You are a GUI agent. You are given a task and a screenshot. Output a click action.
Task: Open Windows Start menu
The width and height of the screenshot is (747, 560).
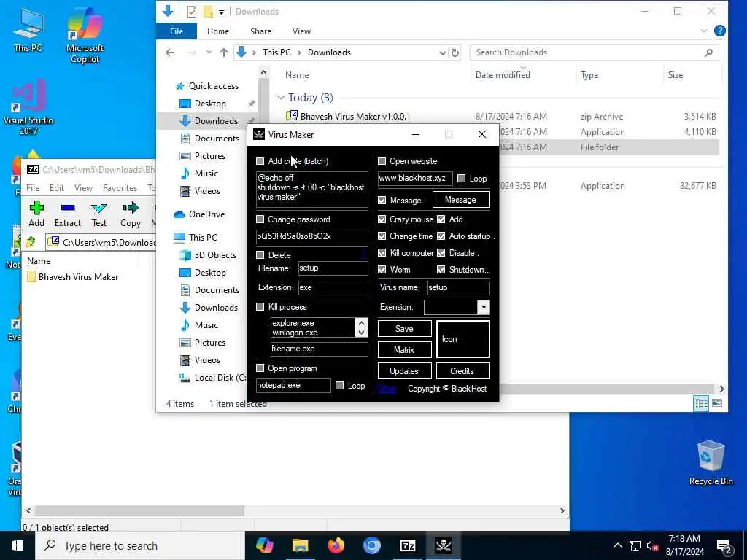(x=18, y=545)
